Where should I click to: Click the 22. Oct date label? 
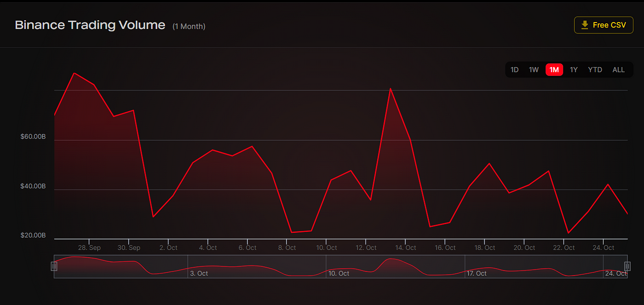(x=563, y=247)
